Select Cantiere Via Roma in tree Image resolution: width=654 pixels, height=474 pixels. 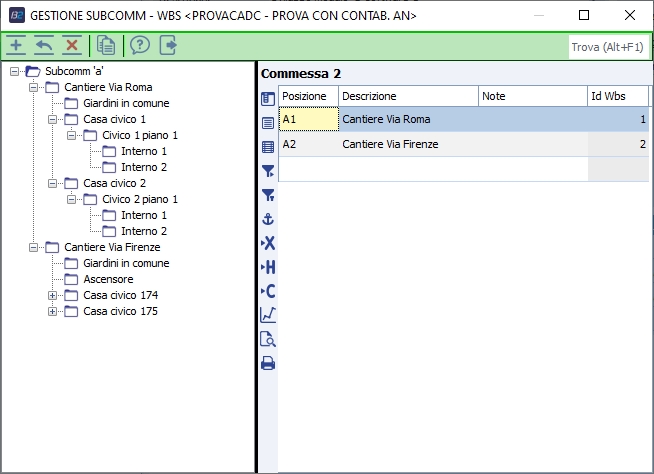tap(108, 87)
